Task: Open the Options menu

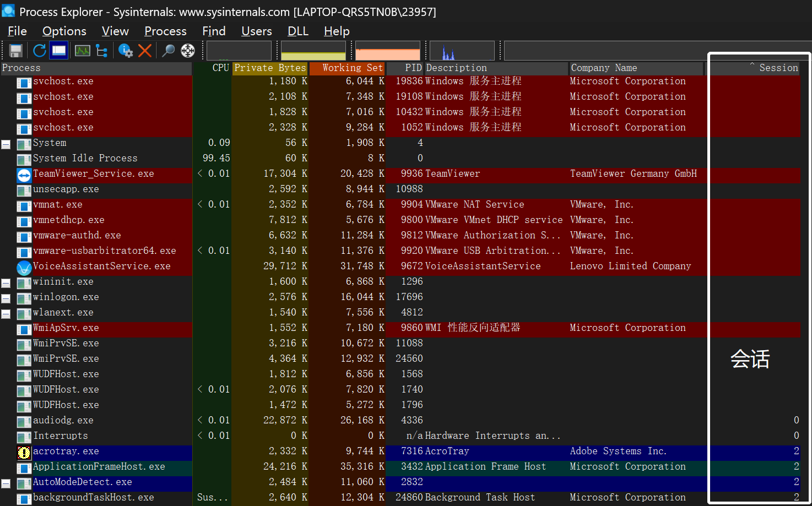Action: click(64, 31)
